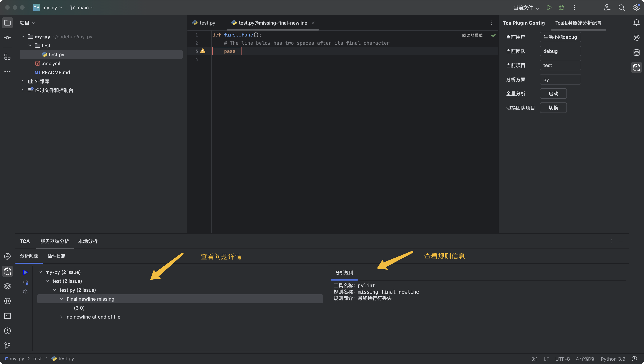Image resolution: width=644 pixels, height=364 pixels.
Task: Open the Structure tool window icon
Action: tap(7, 57)
